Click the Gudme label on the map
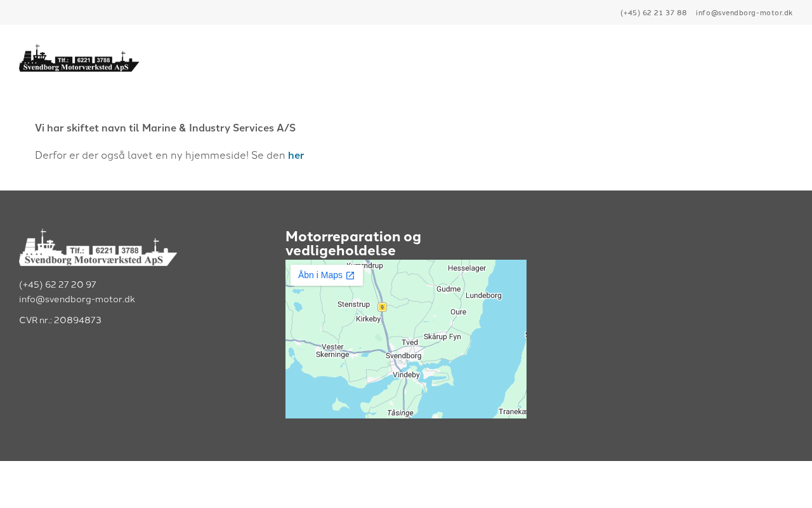The width and height of the screenshot is (812, 508). point(449,289)
